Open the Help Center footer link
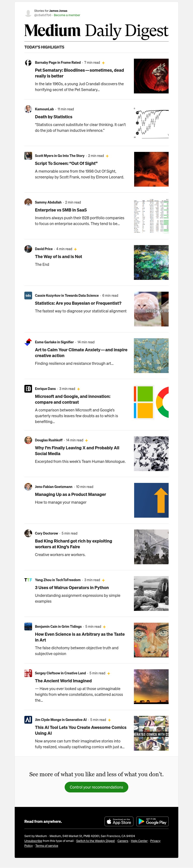 [139, 841]
